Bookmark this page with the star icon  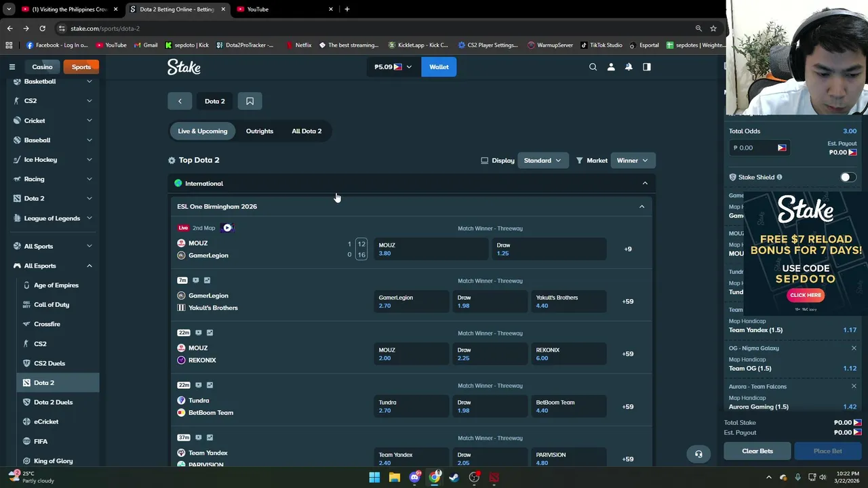pyautogui.click(x=713, y=28)
